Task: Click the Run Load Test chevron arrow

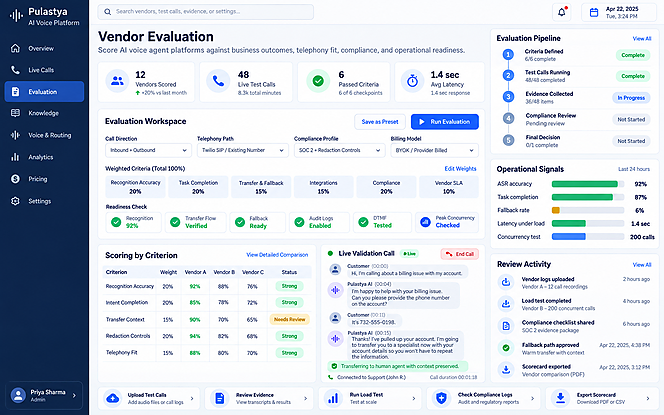Action: (414, 398)
